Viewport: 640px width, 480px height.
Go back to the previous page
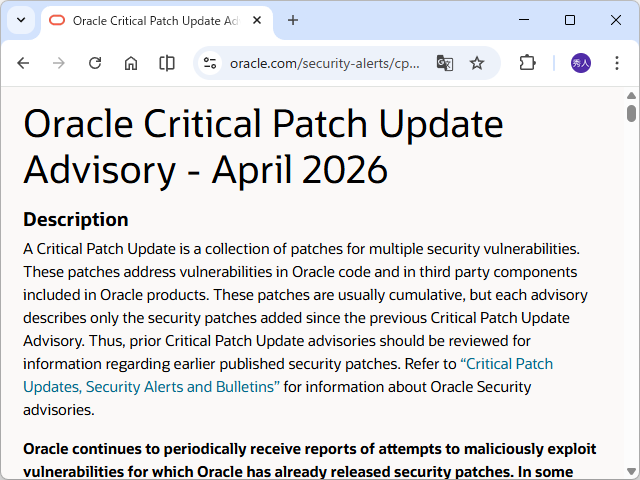point(23,63)
